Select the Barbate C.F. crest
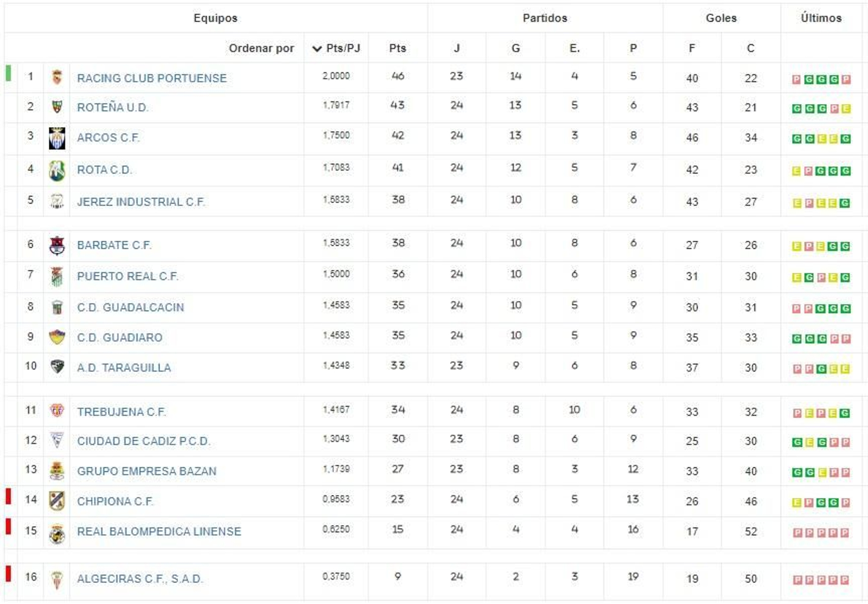 pos(56,245)
